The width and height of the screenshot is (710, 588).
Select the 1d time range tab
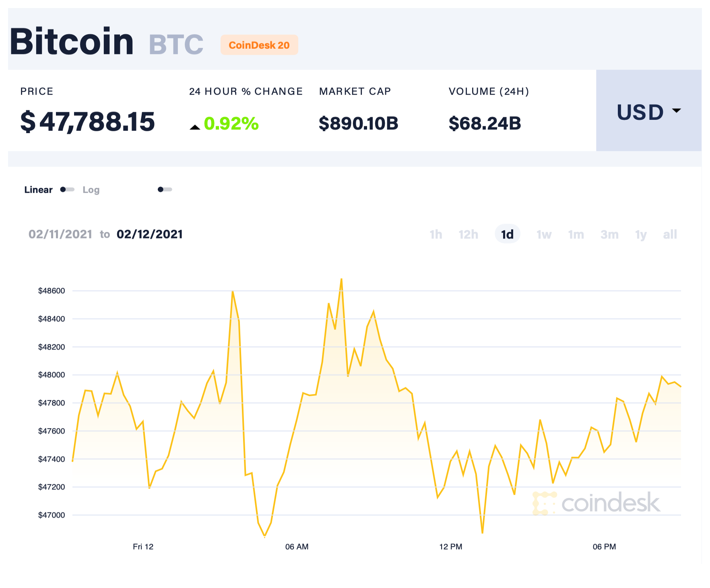pyautogui.click(x=507, y=234)
